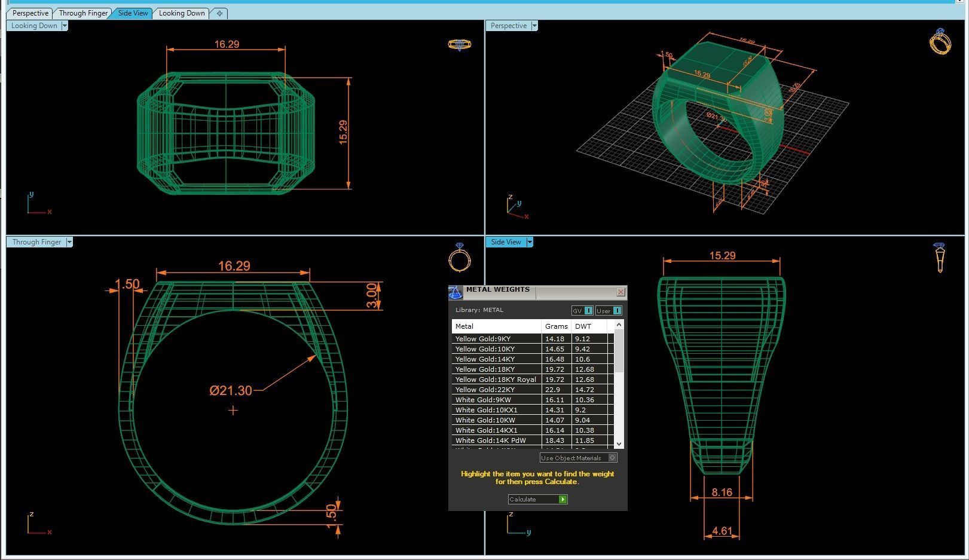The height and width of the screenshot is (560, 969).
Task: Select the White Gold:14K PdW row
Action: pos(533,440)
